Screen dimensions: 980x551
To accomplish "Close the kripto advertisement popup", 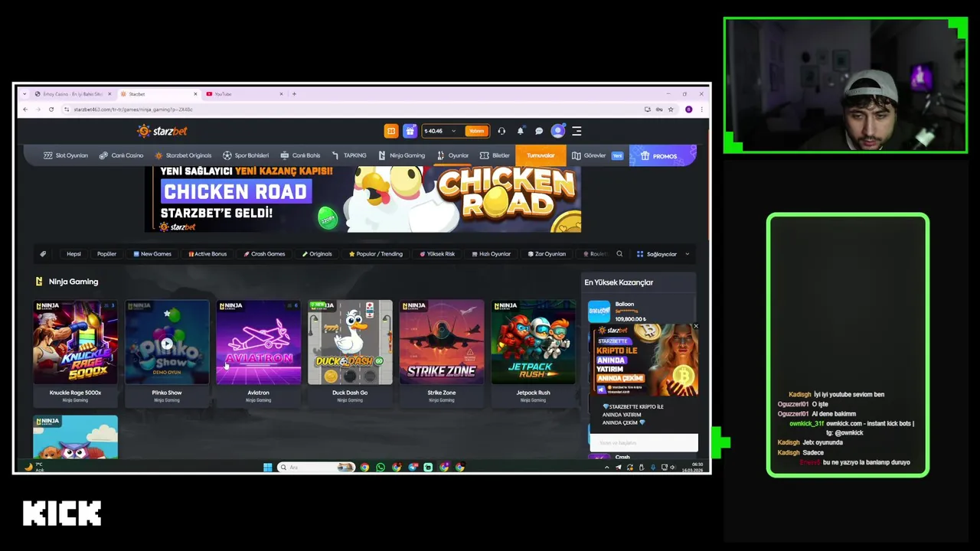I will click(695, 327).
